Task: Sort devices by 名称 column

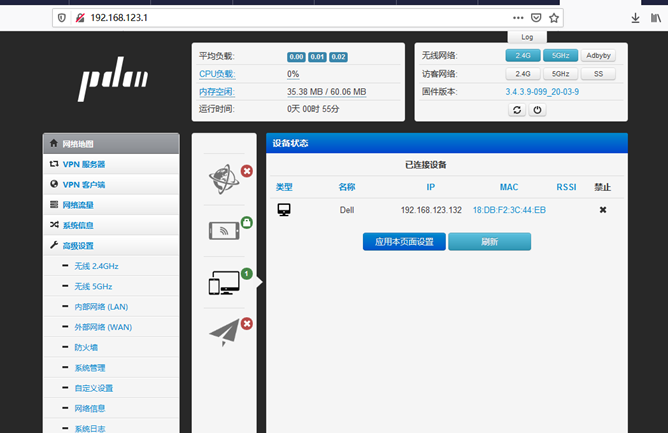Action: 347,187
